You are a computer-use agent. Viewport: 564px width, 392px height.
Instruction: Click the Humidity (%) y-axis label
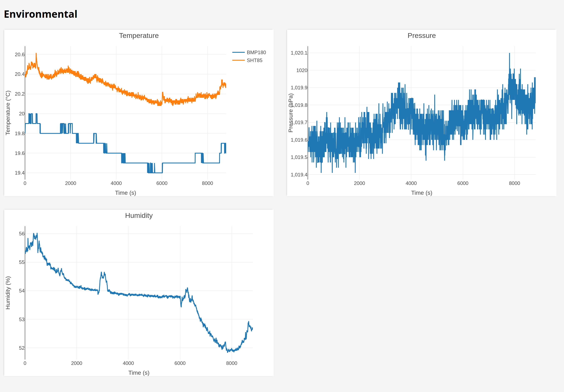pyautogui.click(x=8, y=292)
